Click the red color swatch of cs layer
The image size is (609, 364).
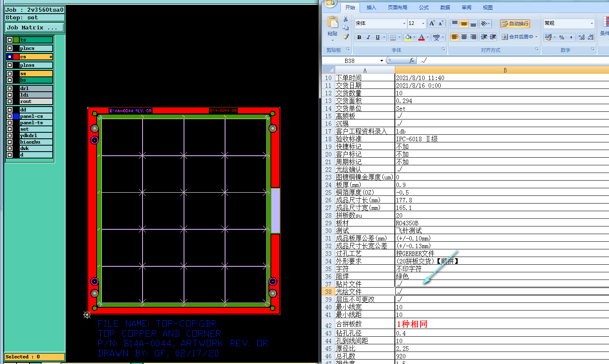click(16, 57)
